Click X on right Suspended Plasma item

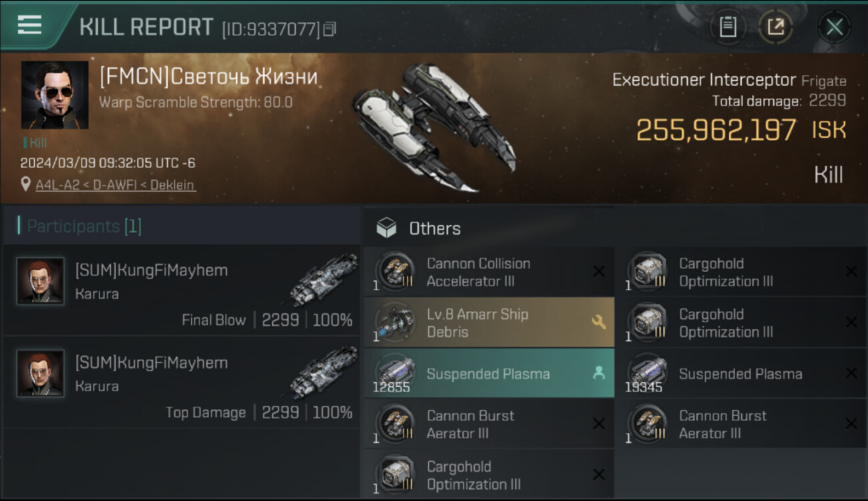(x=851, y=373)
